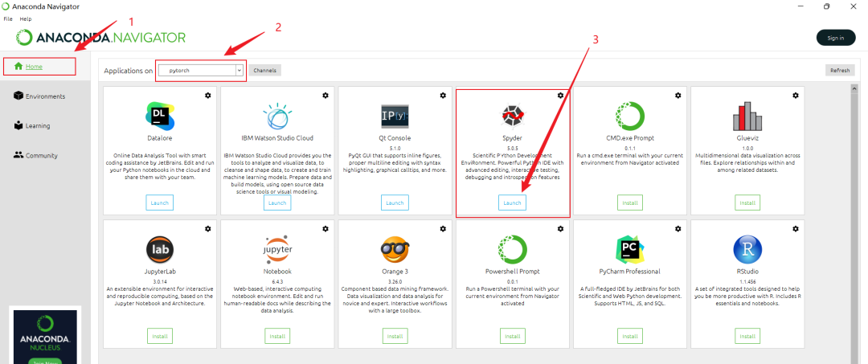Click the Glueviz bar chart icon
This screenshot has height=364, width=868.
pyautogui.click(x=747, y=116)
